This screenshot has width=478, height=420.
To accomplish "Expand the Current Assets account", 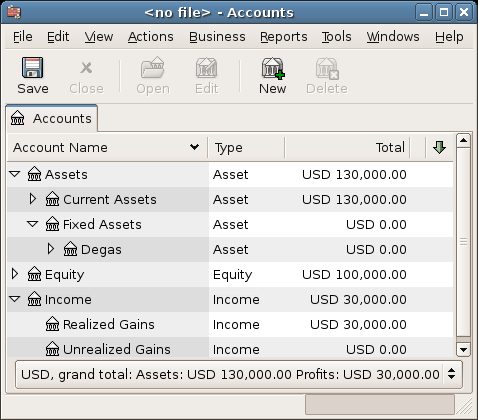I will pos(33,199).
